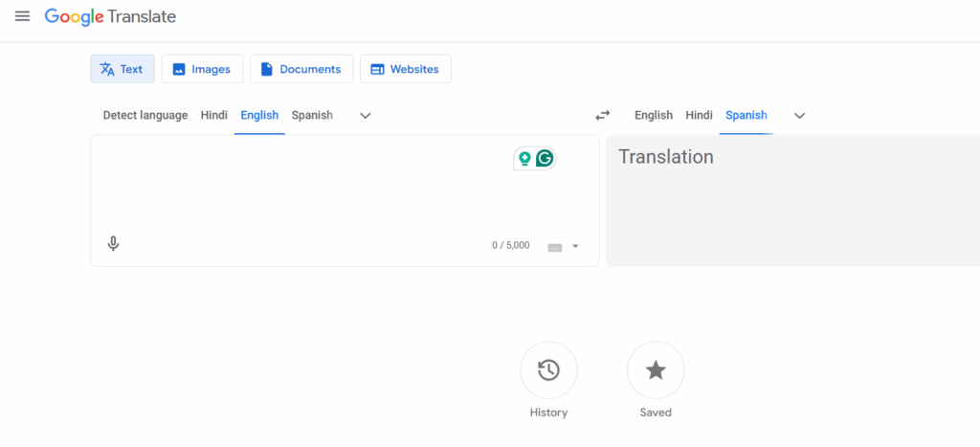Image resolution: width=980 pixels, height=447 pixels.
Task: Expand the target language list chevron
Action: click(x=799, y=116)
